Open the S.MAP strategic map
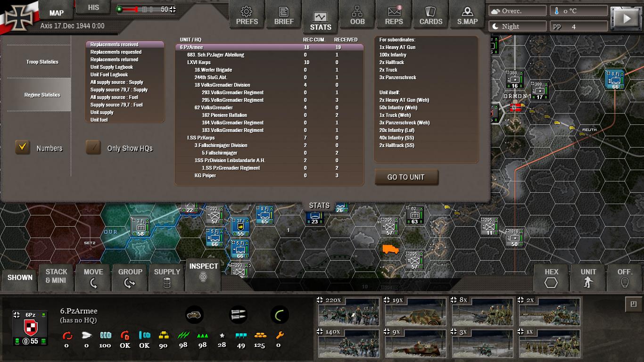 pyautogui.click(x=467, y=15)
